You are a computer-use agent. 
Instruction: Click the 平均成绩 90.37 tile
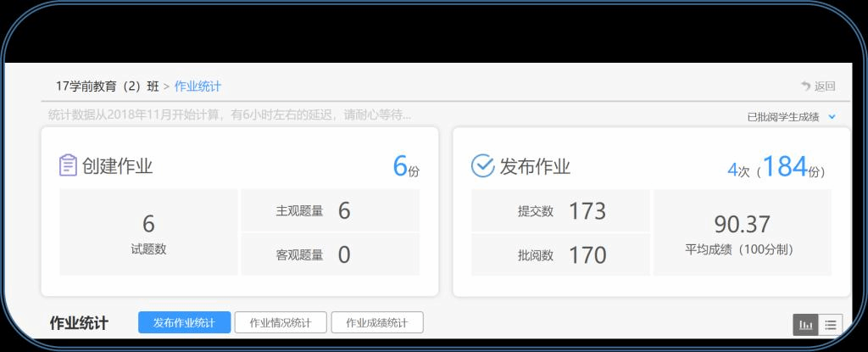(x=742, y=232)
